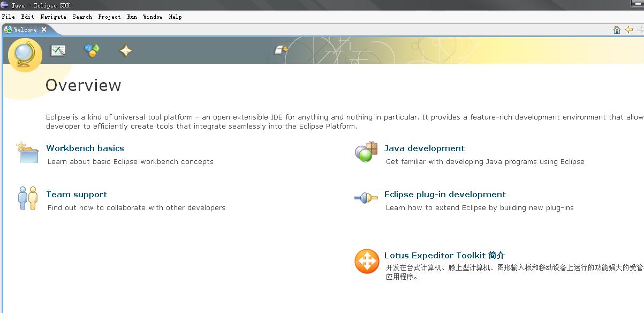Viewport: 644px width, 313px height.
Task: Click the Eclipse icon in the title bar
Action: pyautogui.click(x=5, y=5)
